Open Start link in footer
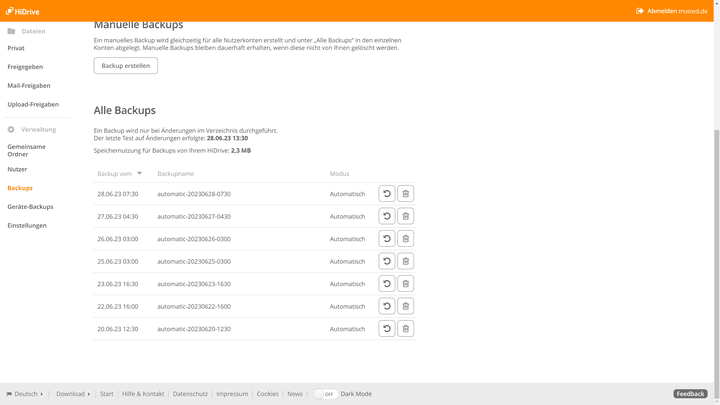Viewport: 720px width, 405px height. (107, 394)
